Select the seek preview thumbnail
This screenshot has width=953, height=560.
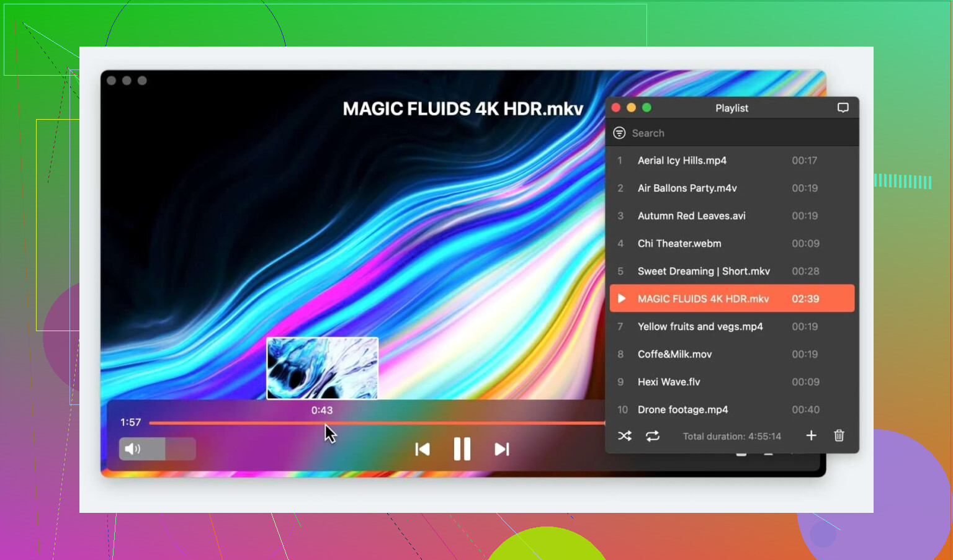[322, 368]
